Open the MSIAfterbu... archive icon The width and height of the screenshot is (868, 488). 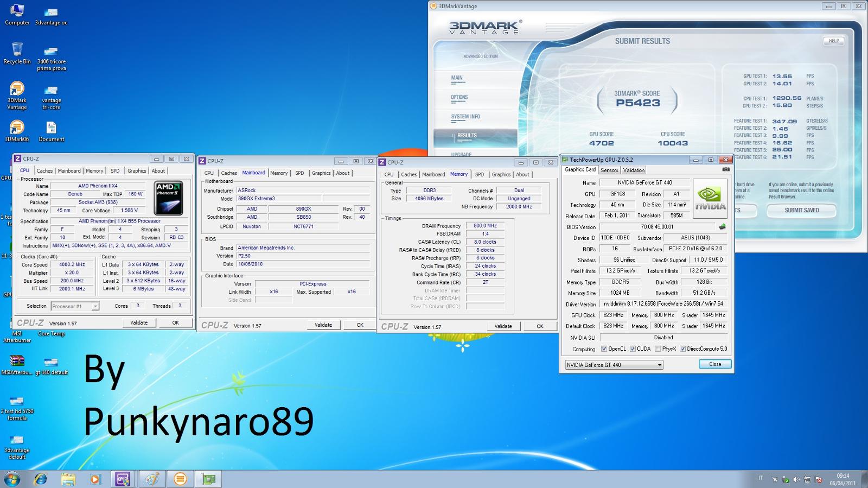coord(17,365)
